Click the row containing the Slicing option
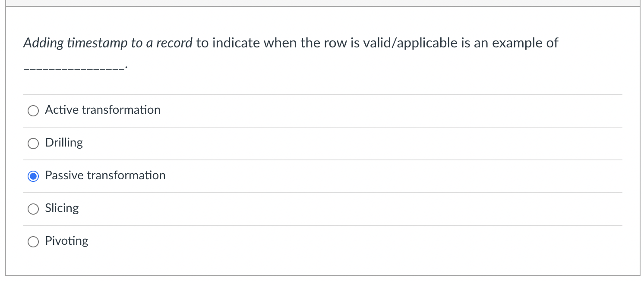The width and height of the screenshot is (644, 281). pyautogui.click(x=322, y=208)
